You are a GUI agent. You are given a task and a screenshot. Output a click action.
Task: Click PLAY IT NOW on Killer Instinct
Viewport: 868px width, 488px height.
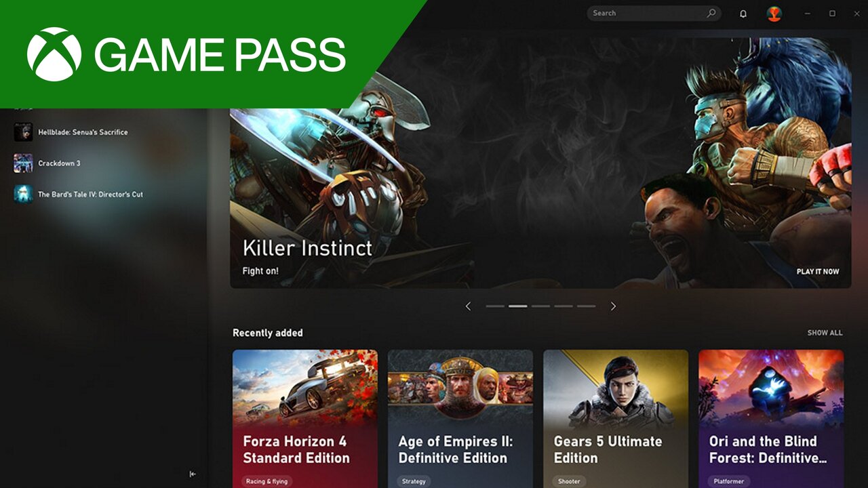coord(818,272)
